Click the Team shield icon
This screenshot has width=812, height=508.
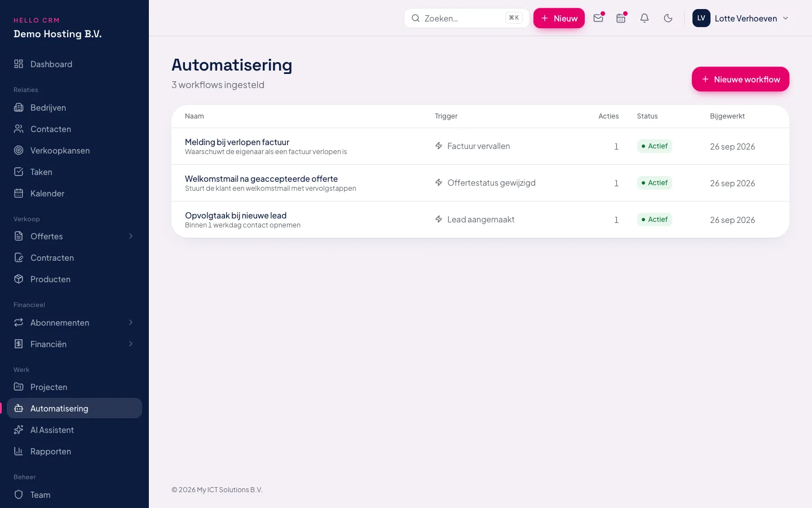coord(19,494)
